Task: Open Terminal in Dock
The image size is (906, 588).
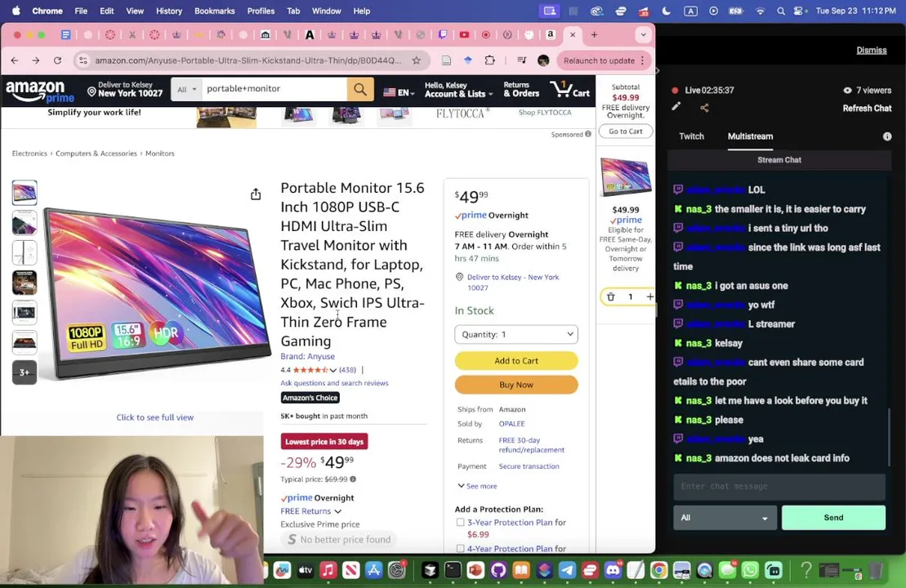Action: (453, 571)
